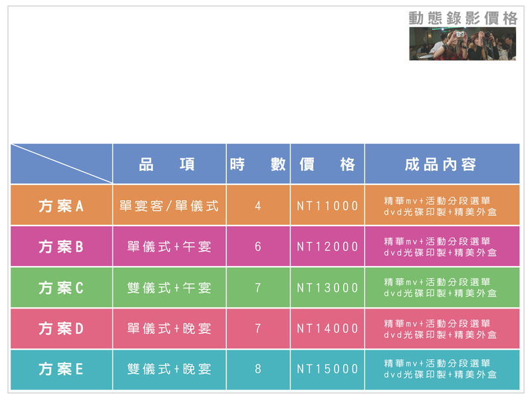Select the 方案D row label

coord(61,329)
